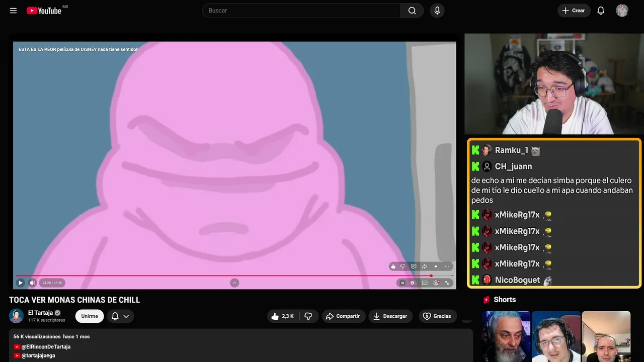644x362 pixels.
Task: Mute the video with the speaker icon
Action: pos(32,283)
